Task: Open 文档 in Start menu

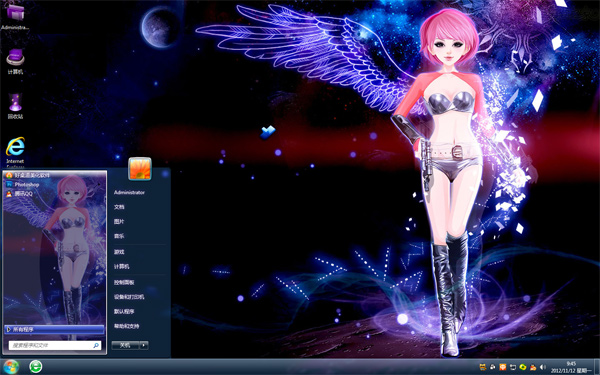Action: coord(119,207)
